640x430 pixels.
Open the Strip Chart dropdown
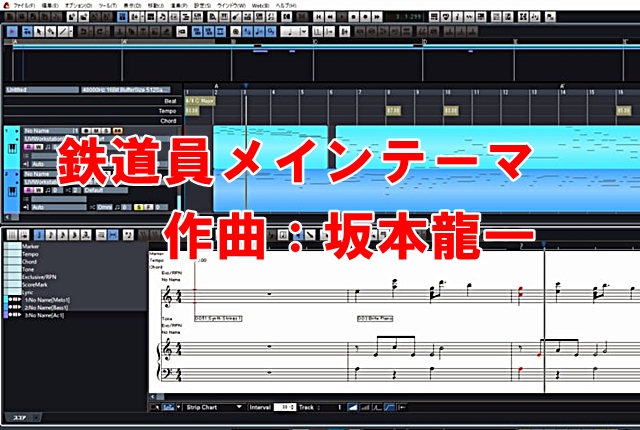pyautogui.click(x=213, y=407)
